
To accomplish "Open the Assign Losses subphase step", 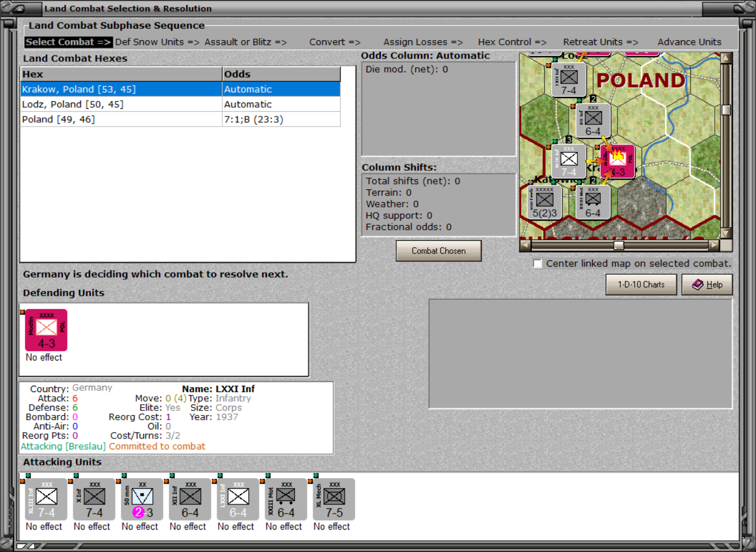I will (x=423, y=42).
